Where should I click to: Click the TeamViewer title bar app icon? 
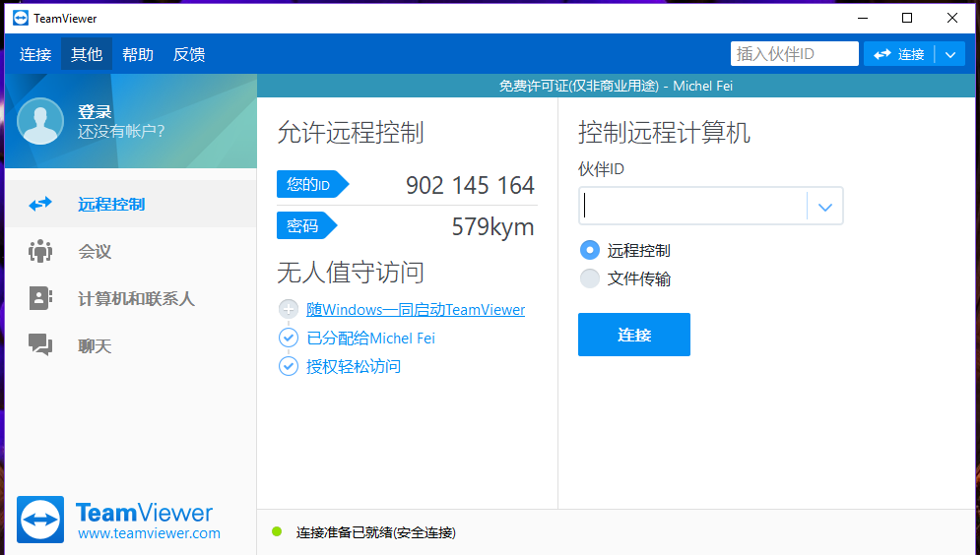pos(21,18)
